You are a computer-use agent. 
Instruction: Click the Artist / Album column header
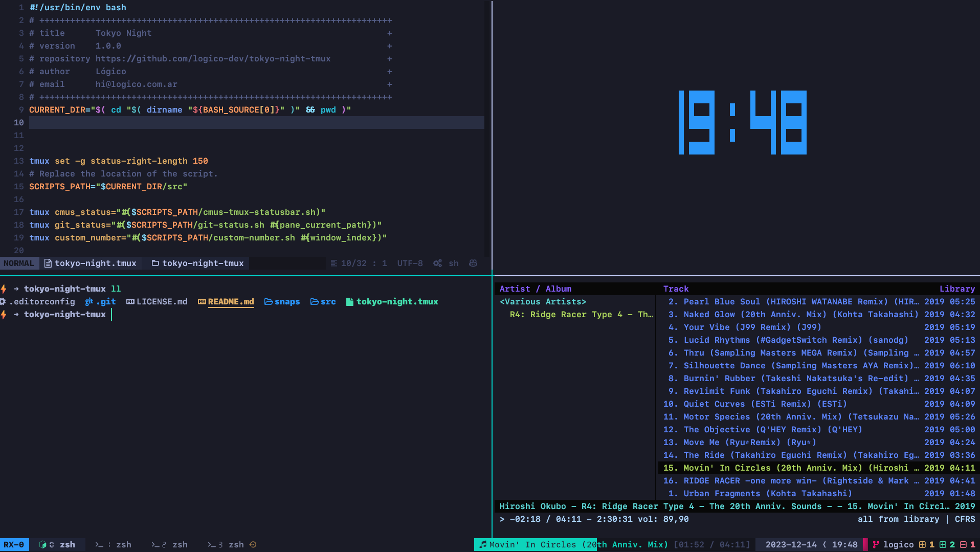pos(536,289)
